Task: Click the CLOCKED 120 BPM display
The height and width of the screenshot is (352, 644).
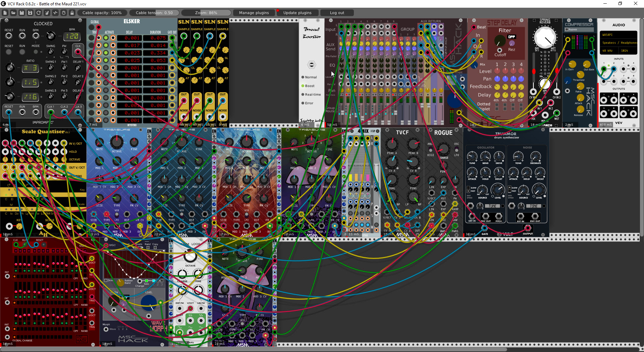Action: [x=72, y=36]
